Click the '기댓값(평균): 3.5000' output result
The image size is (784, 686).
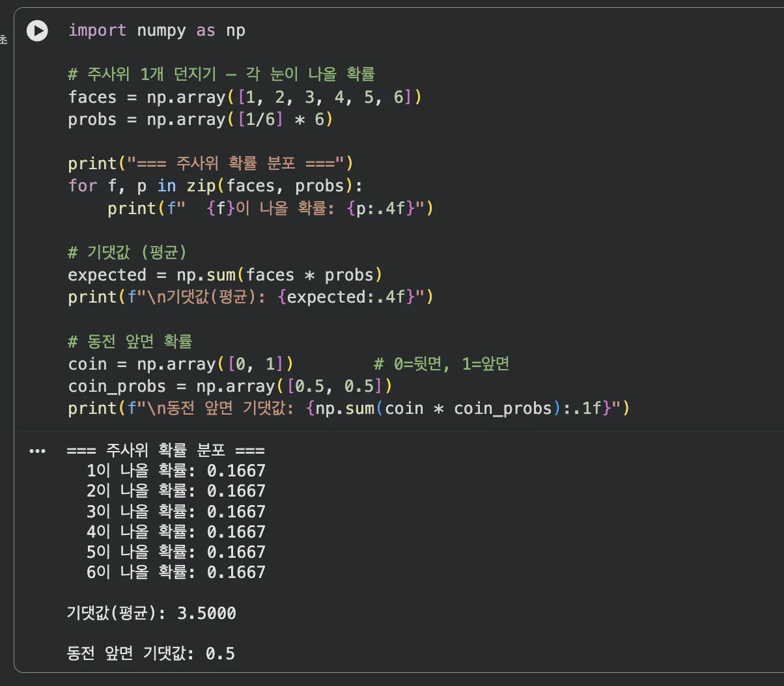tap(151, 613)
